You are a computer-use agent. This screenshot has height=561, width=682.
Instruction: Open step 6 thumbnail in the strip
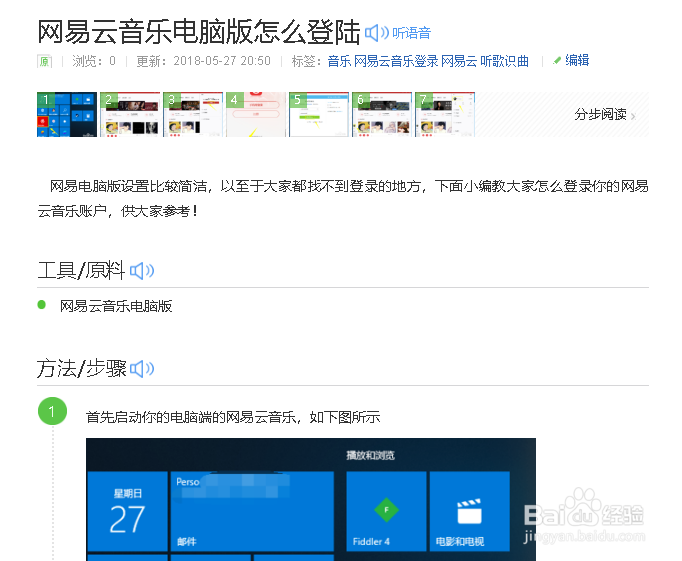coord(382,114)
